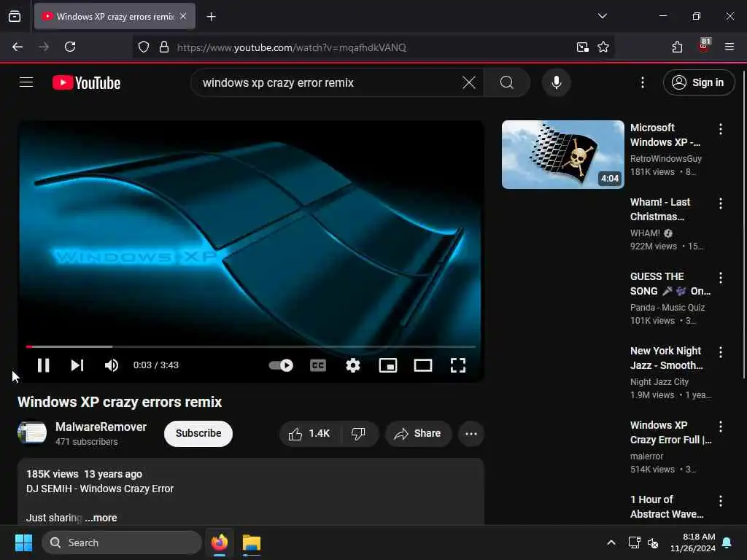Show hidden system tray icons
Viewport: 747px width, 560px height.
[x=611, y=542]
